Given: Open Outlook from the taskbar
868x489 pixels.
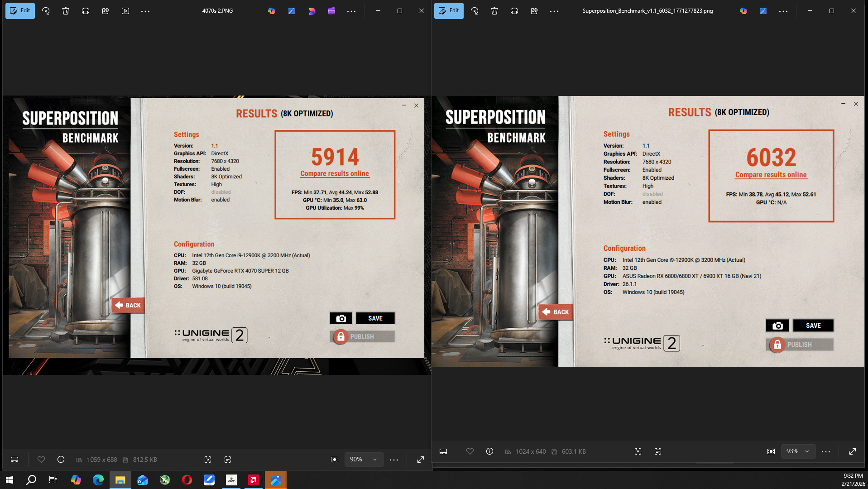Looking at the screenshot, I should point(142,480).
